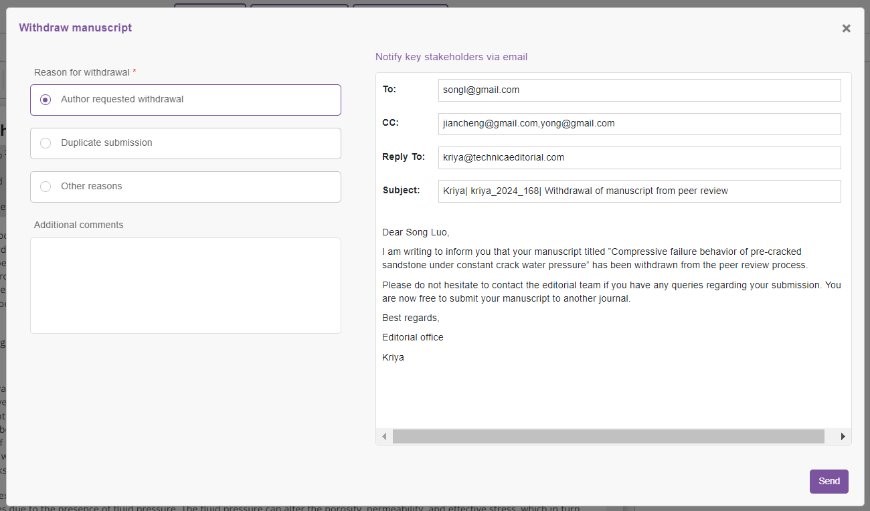Image resolution: width=870 pixels, height=511 pixels.
Task: Click the CC recipients field
Action: point(639,124)
